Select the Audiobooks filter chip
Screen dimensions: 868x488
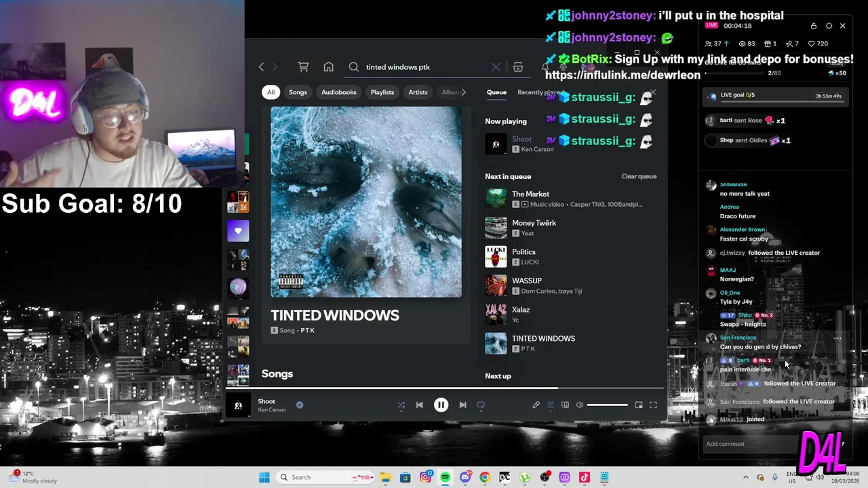(339, 92)
